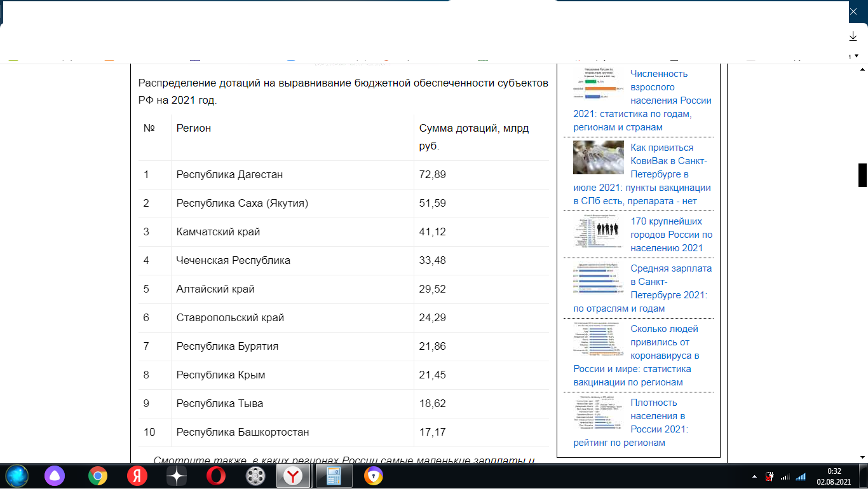Open the film reel media player icon

[255, 476]
